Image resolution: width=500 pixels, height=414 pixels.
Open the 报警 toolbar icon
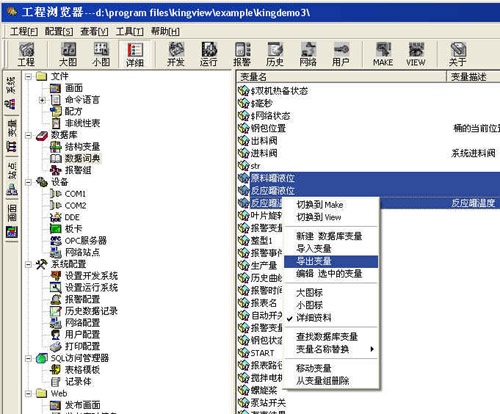point(242,54)
